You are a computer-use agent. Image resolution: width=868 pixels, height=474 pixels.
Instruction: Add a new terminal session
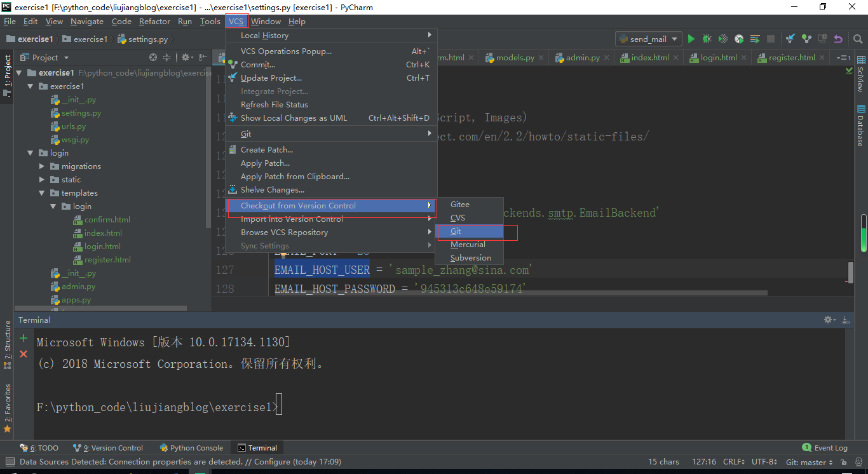click(24, 338)
